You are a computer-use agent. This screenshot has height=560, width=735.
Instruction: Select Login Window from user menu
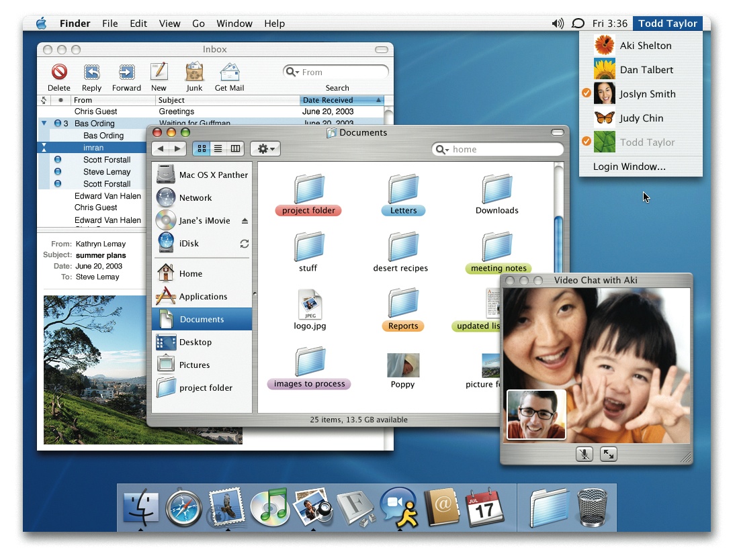629,167
